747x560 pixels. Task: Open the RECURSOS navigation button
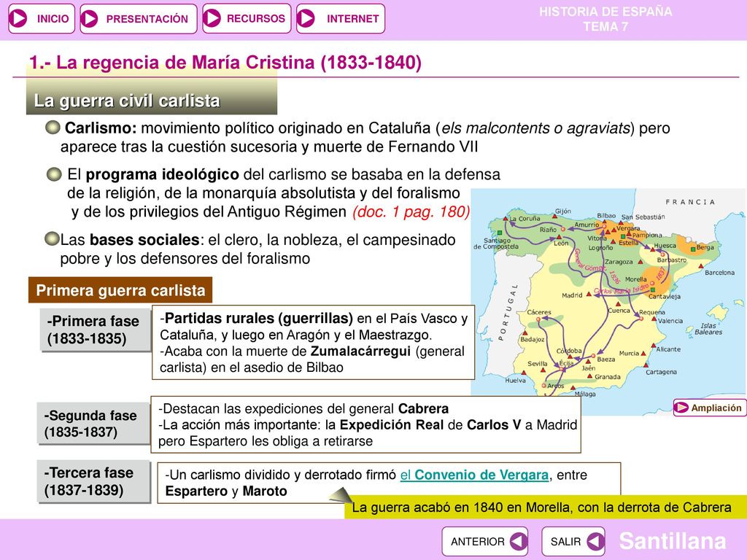point(247,18)
